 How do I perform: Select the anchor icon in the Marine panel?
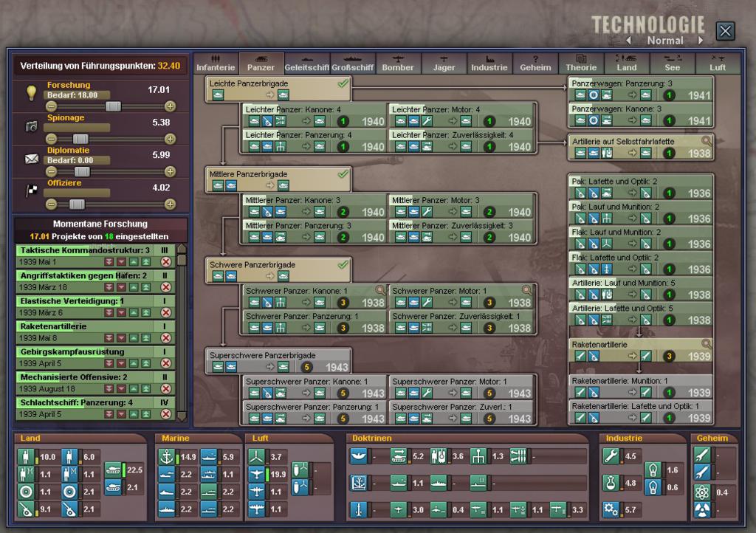[167, 456]
